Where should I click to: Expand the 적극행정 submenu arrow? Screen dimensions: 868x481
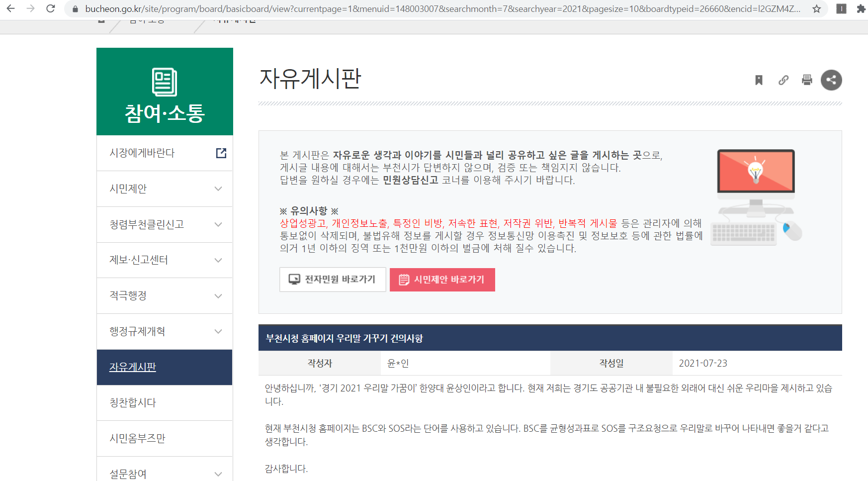click(218, 296)
